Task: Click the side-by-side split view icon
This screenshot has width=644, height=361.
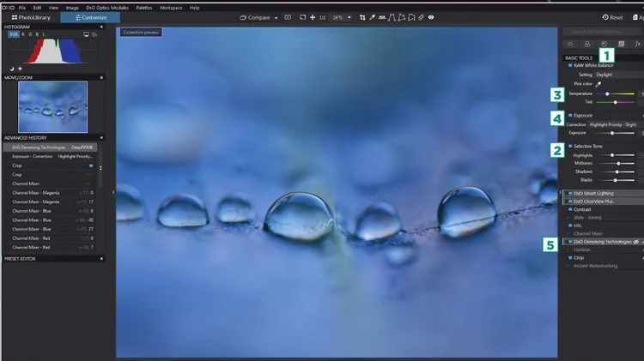Action: [x=288, y=17]
